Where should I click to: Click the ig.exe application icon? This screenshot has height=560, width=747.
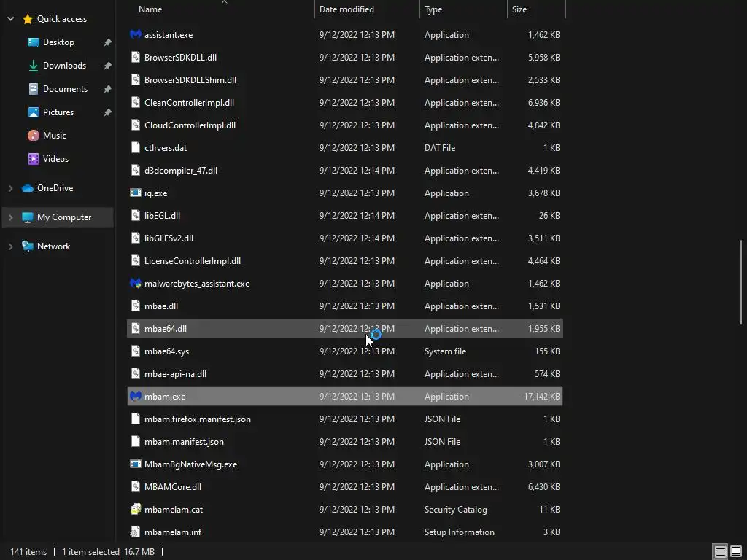point(136,192)
